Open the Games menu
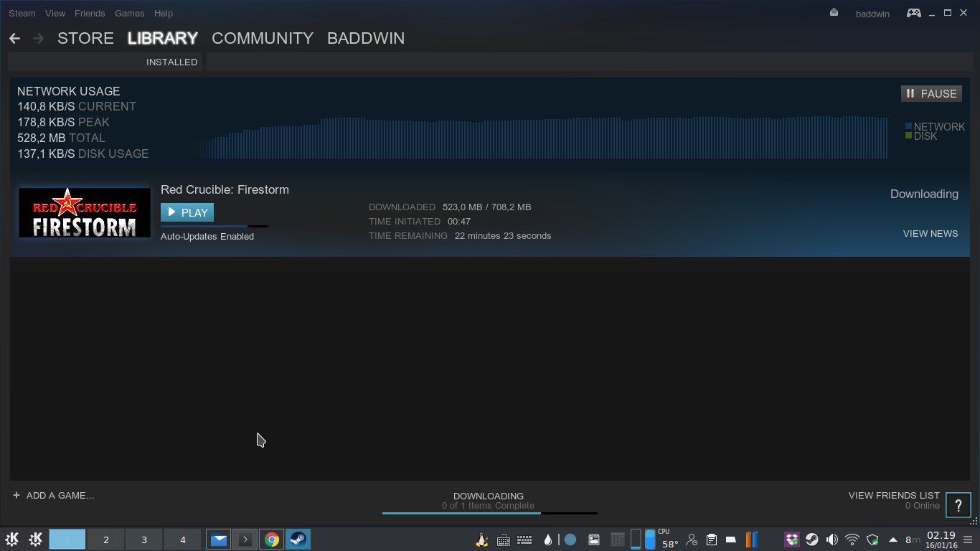Image resolution: width=980 pixels, height=551 pixels. pos(129,13)
